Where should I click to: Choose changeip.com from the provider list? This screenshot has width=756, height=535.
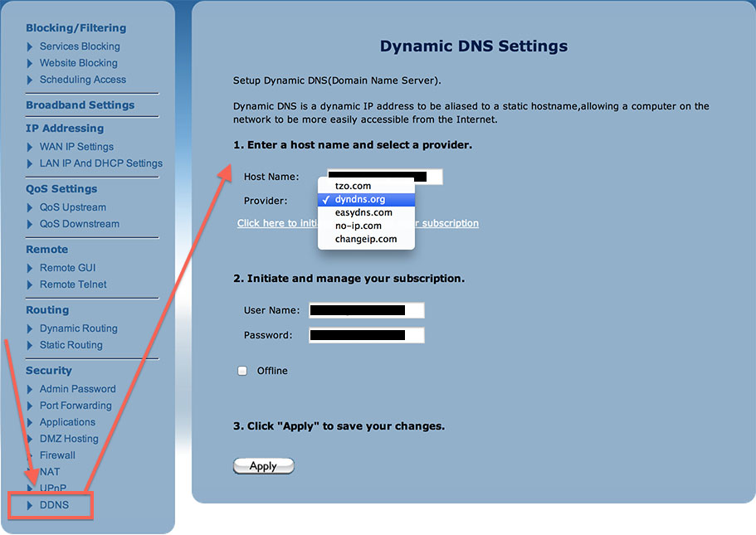coord(367,239)
